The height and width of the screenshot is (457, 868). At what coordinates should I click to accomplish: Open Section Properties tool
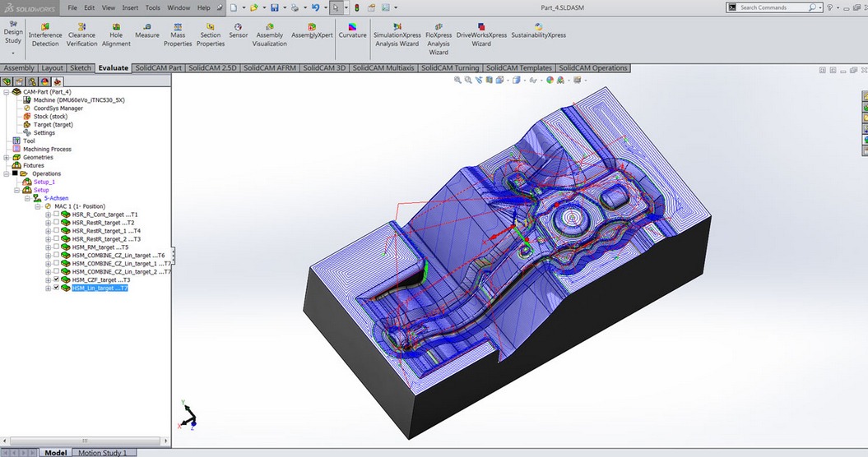210,34
